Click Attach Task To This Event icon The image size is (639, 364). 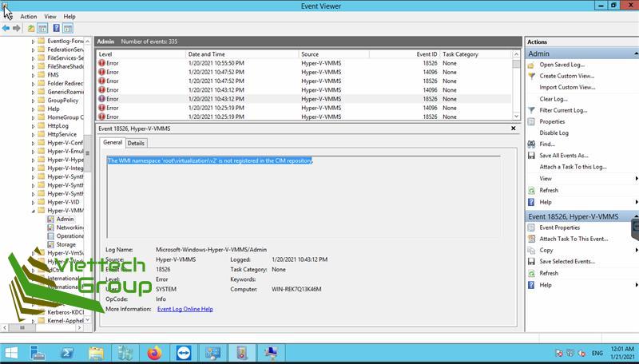531,239
